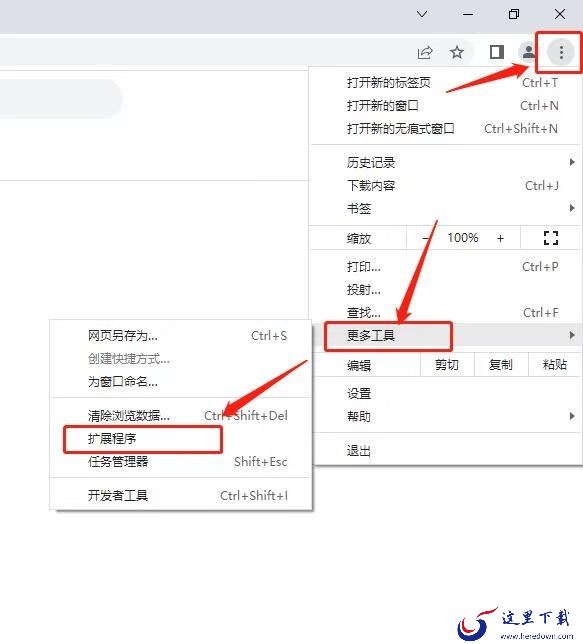Click the 100% zoom value
This screenshot has height=644, width=583.
(463, 238)
